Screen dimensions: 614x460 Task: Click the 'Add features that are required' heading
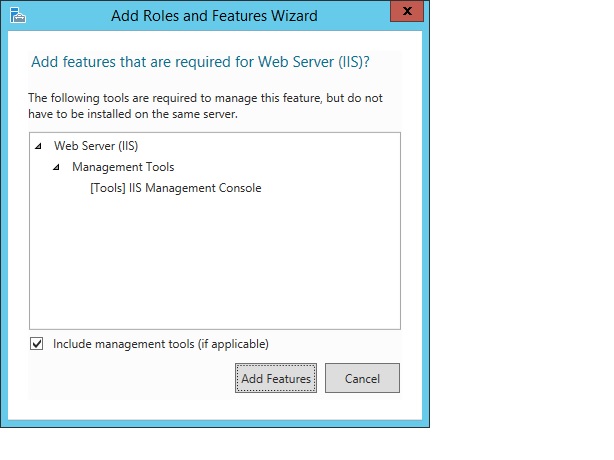[200, 62]
